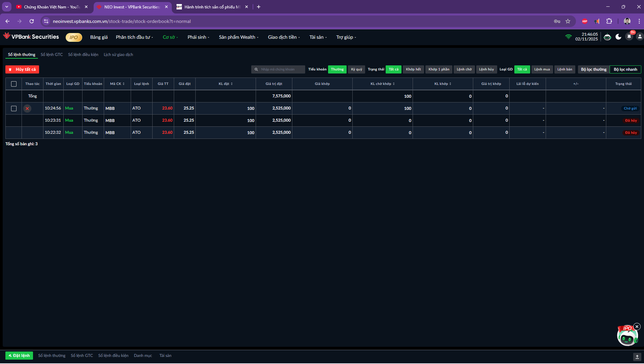Close the floating IPO mascot widget
The width and height of the screenshot is (644, 364).
click(x=637, y=327)
